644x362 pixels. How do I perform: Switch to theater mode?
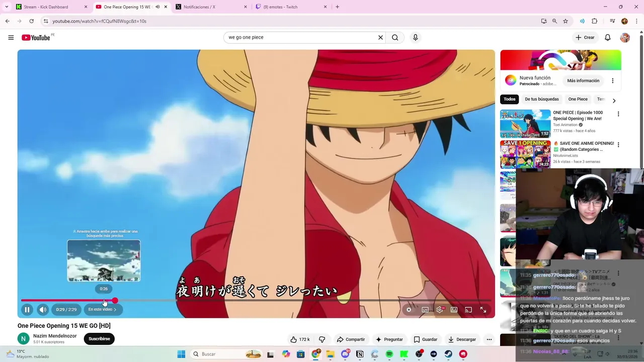454,310
